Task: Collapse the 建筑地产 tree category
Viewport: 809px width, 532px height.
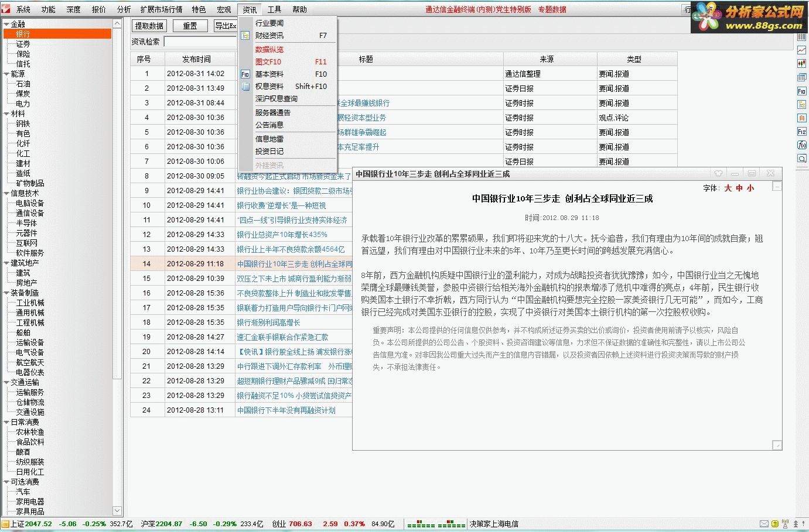Action: [6, 263]
